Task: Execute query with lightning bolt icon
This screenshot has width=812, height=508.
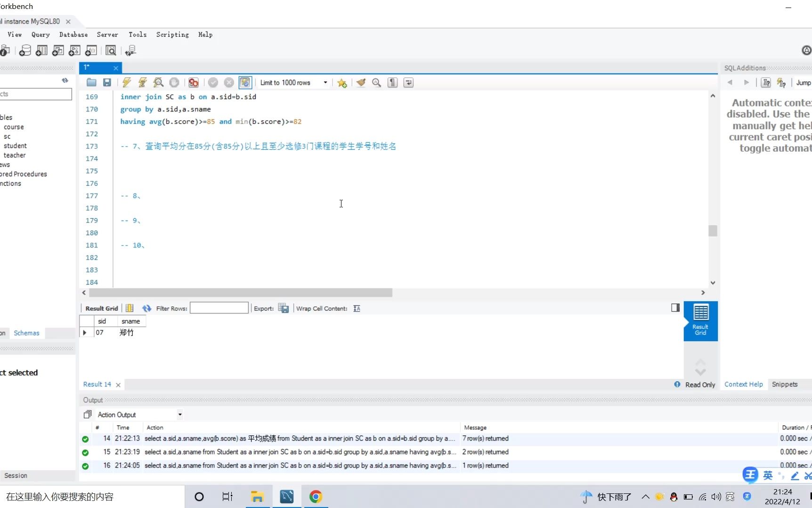Action: click(x=126, y=82)
